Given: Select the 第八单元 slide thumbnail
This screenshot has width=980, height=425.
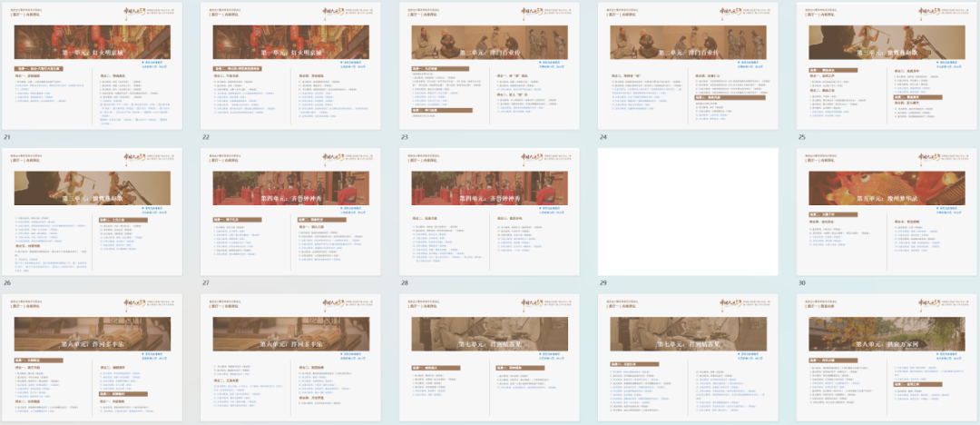Looking at the screenshot, I should click(x=887, y=358).
